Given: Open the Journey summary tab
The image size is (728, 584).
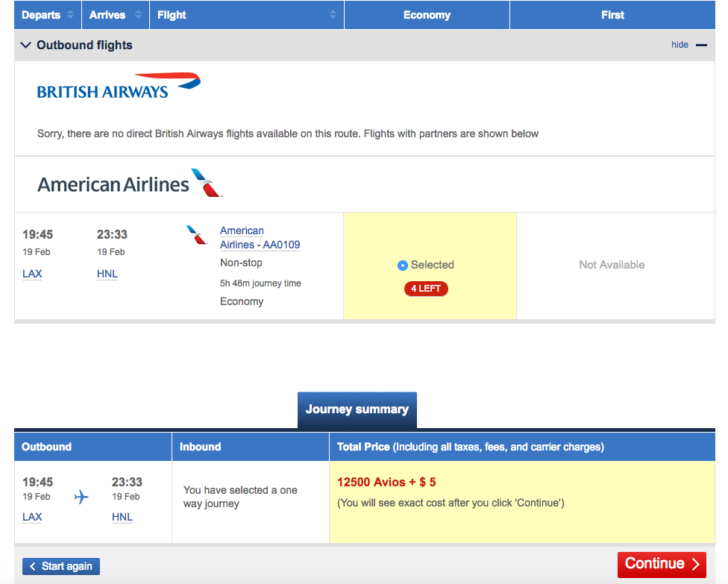Looking at the screenshot, I should pyautogui.click(x=357, y=409).
